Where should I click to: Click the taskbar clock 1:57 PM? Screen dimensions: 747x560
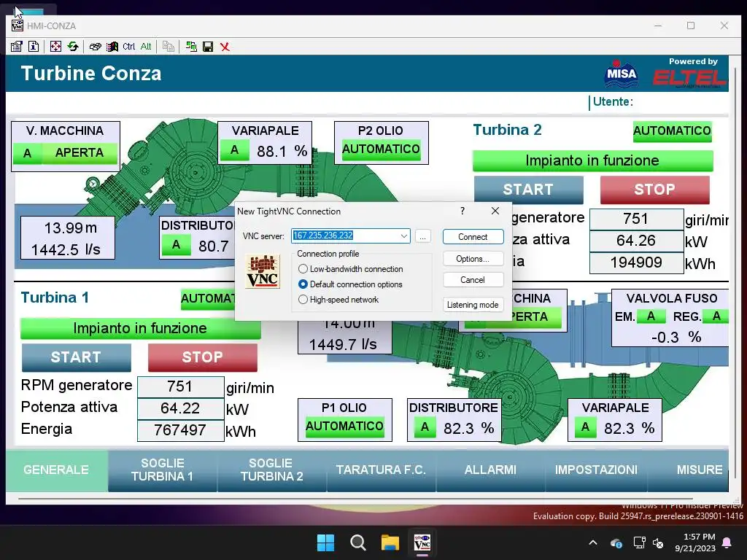click(x=695, y=542)
